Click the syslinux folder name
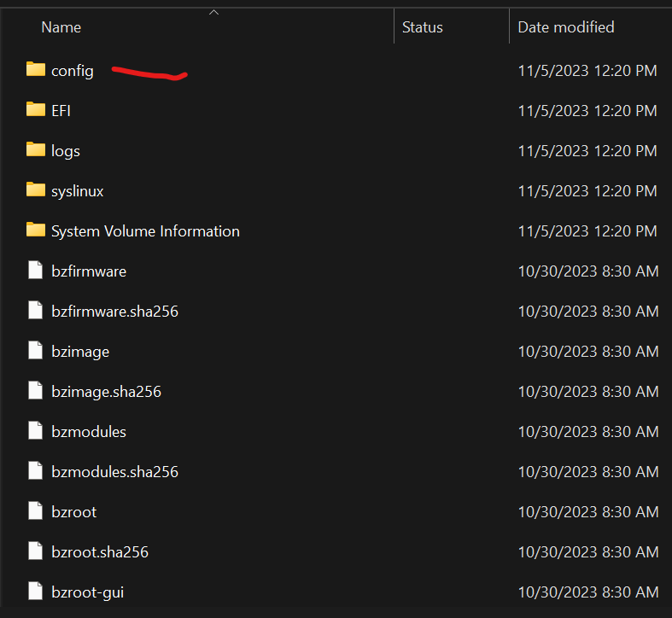Viewport: 672px width, 618px height. click(x=78, y=191)
